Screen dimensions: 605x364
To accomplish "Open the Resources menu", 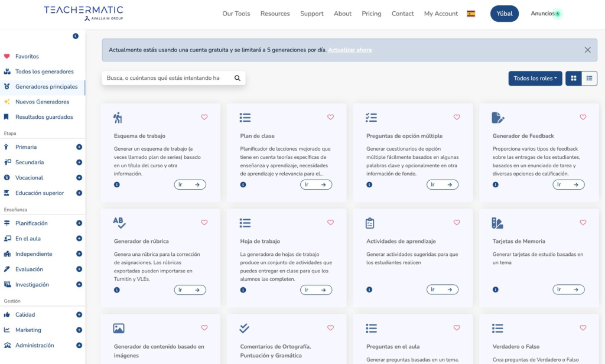I will (x=275, y=14).
